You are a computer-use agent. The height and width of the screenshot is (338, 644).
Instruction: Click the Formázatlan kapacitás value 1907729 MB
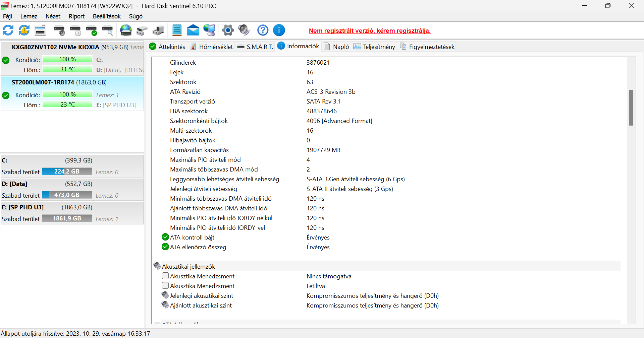click(x=323, y=150)
